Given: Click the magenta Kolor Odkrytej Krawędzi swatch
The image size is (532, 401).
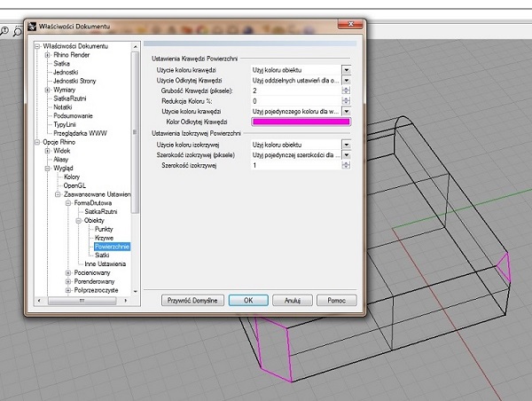Looking at the screenshot, I should click(x=301, y=122).
